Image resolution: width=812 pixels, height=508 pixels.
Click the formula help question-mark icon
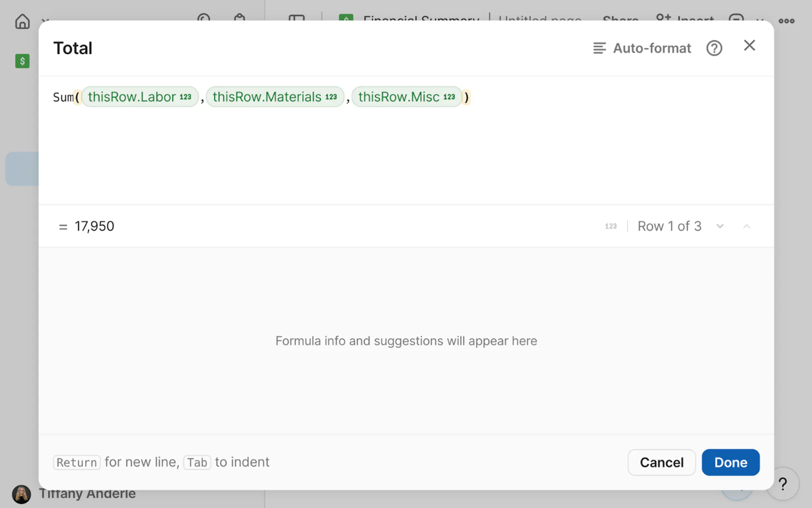(714, 48)
